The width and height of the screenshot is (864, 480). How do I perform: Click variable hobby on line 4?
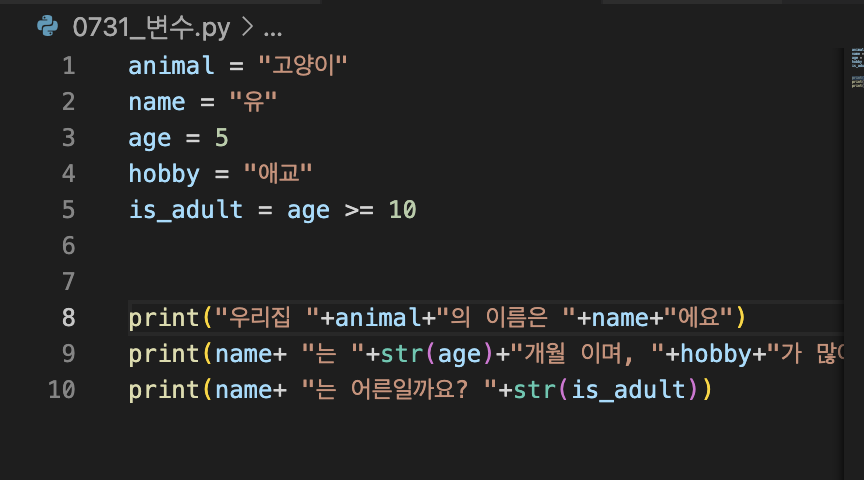click(x=164, y=174)
